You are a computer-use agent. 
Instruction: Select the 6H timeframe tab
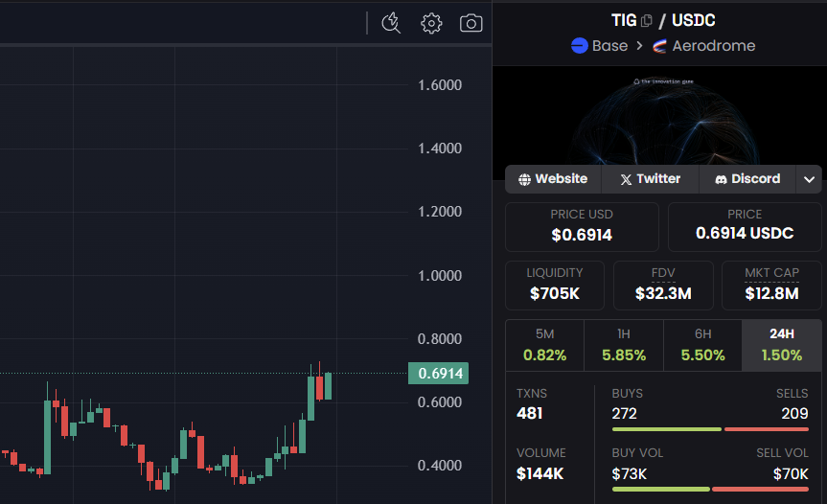point(703,345)
